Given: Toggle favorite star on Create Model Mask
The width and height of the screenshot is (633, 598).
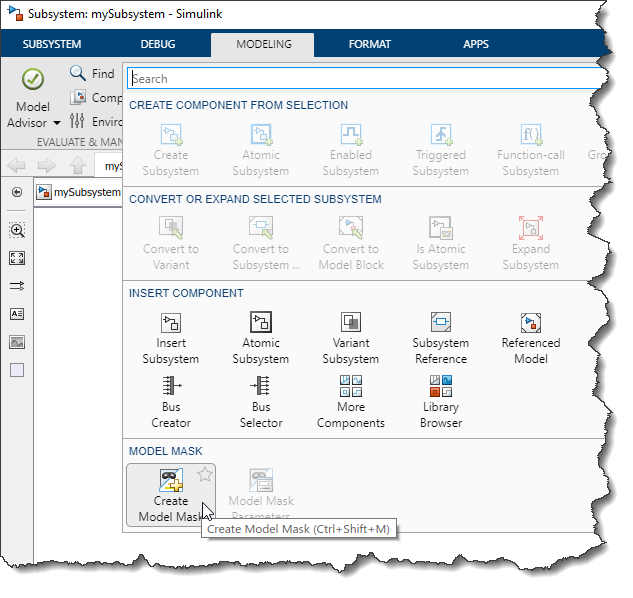Looking at the screenshot, I should click(x=204, y=474).
